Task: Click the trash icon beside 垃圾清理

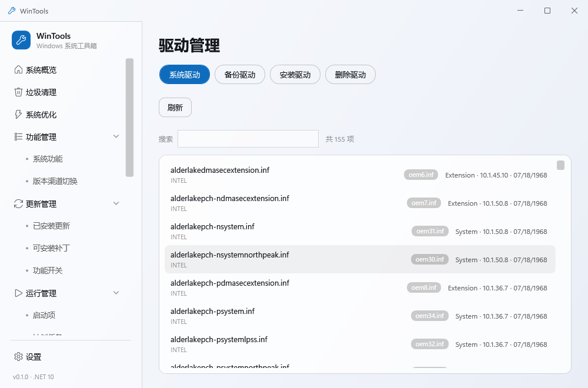Action: point(18,92)
